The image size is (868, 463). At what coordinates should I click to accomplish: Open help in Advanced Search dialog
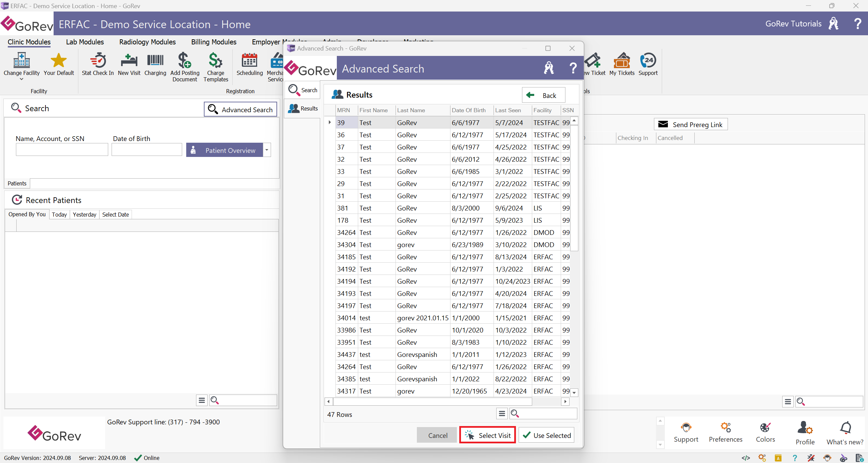coord(573,68)
